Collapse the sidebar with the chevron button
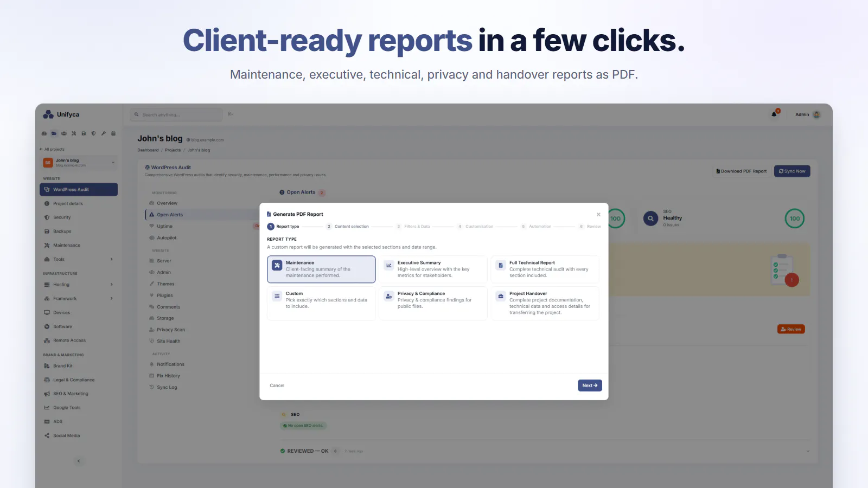868x488 pixels. (79, 461)
